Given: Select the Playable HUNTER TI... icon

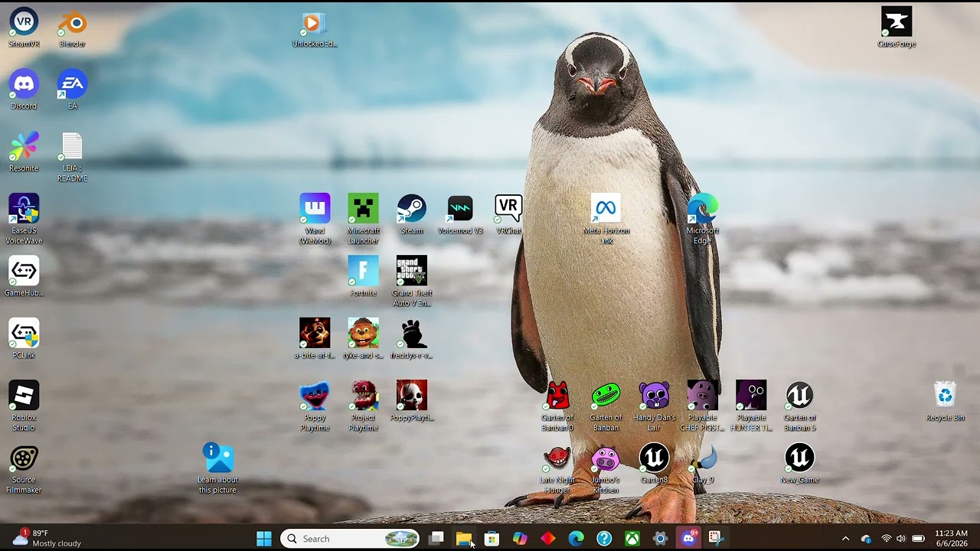Looking at the screenshot, I should click(x=751, y=406).
